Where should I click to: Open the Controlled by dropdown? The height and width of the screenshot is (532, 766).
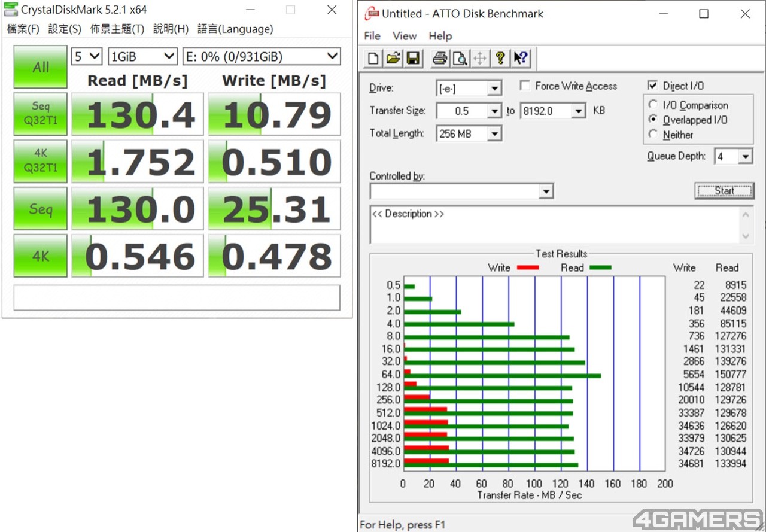click(x=546, y=191)
